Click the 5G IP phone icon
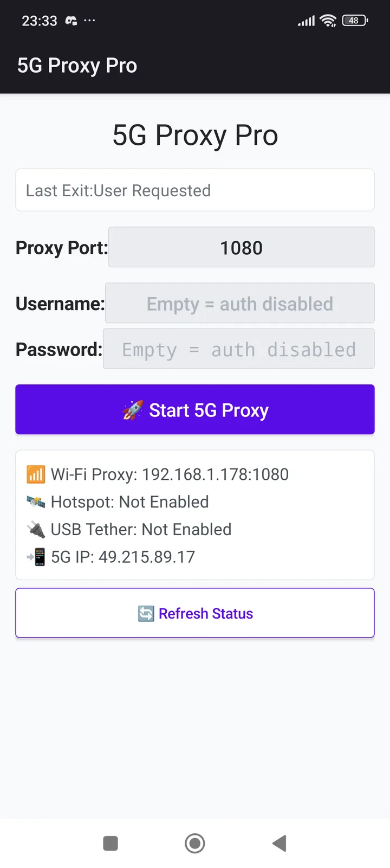This screenshot has height=868, width=390. point(36,557)
